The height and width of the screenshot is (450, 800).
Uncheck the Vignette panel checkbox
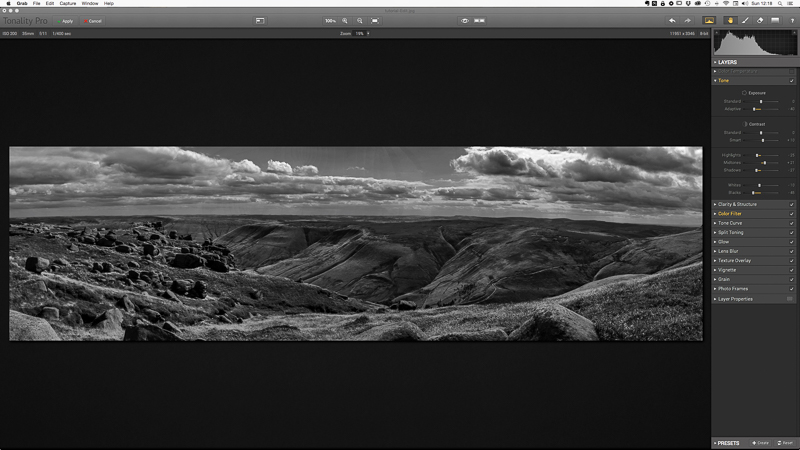pyautogui.click(x=791, y=270)
